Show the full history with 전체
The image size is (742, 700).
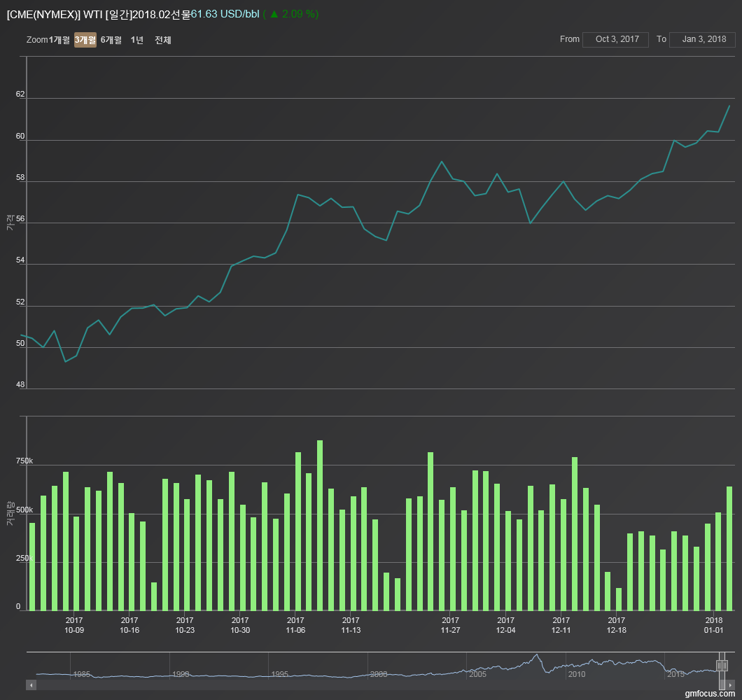pyautogui.click(x=163, y=41)
